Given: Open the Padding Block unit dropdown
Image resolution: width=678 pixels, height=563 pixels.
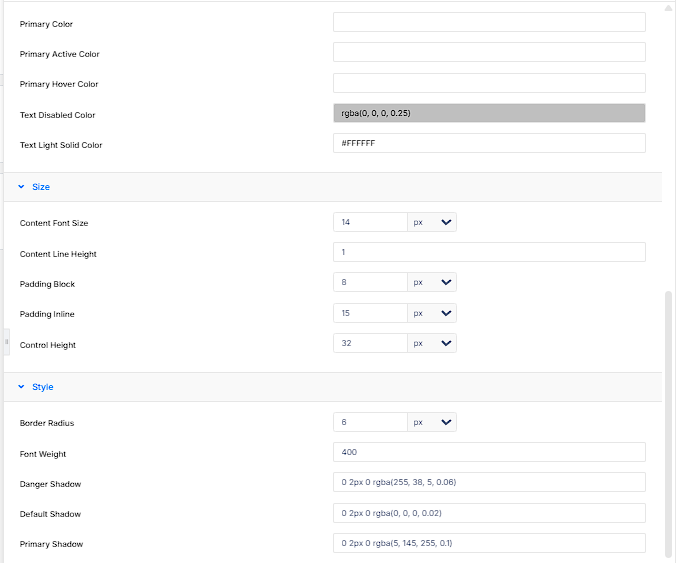Looking at the screenshot, I should 432,282.
